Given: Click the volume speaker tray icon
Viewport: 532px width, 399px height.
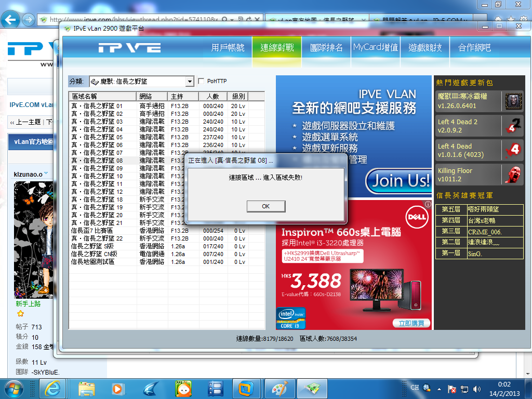Looking at the screenshot, I should (x=477, y=389).
